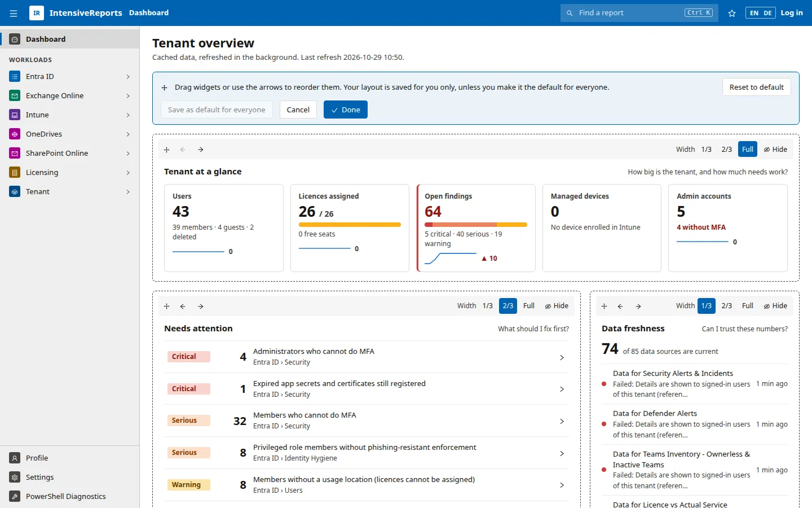Viewport: 812px width, 508px height.
Task: Move Needs attention widget left
Action: [183, 306]
